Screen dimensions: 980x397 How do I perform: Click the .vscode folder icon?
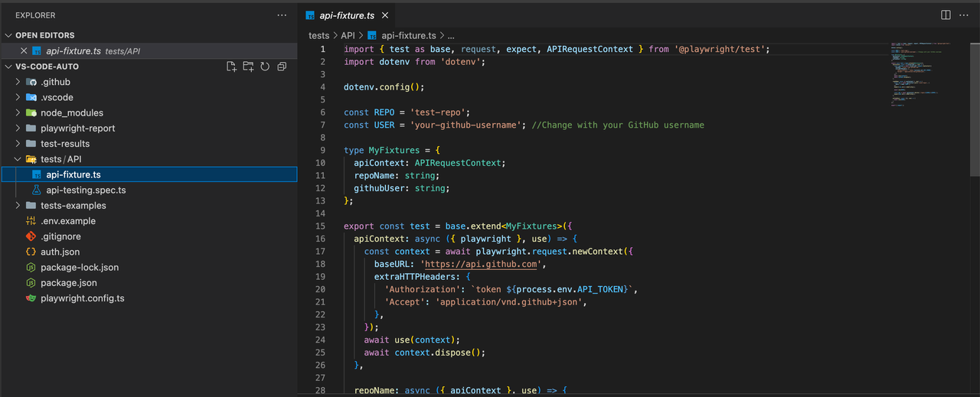pos(31,97)
